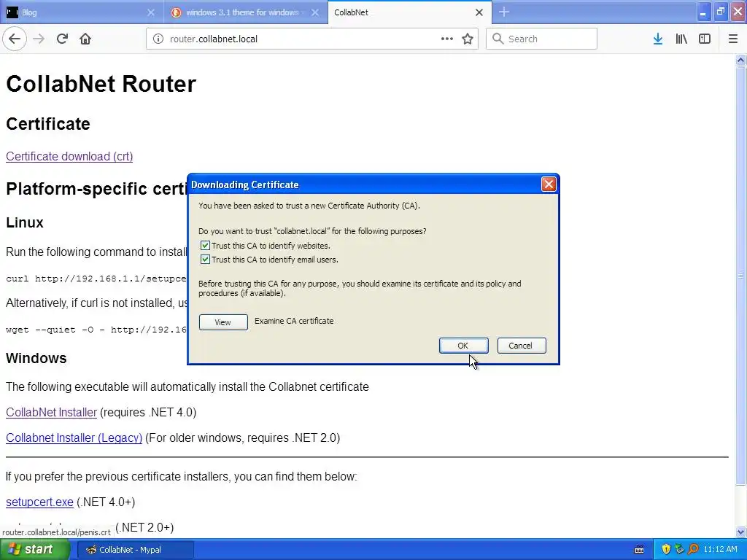Screen dimensions: 747x560
Task: Bookmark this page with the star
Action: [468, 39]
